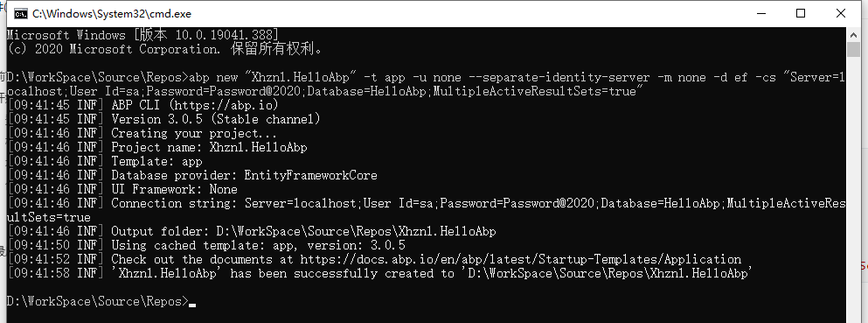Close the cmd.exe window
868x323 pixels.
point(840,13)
